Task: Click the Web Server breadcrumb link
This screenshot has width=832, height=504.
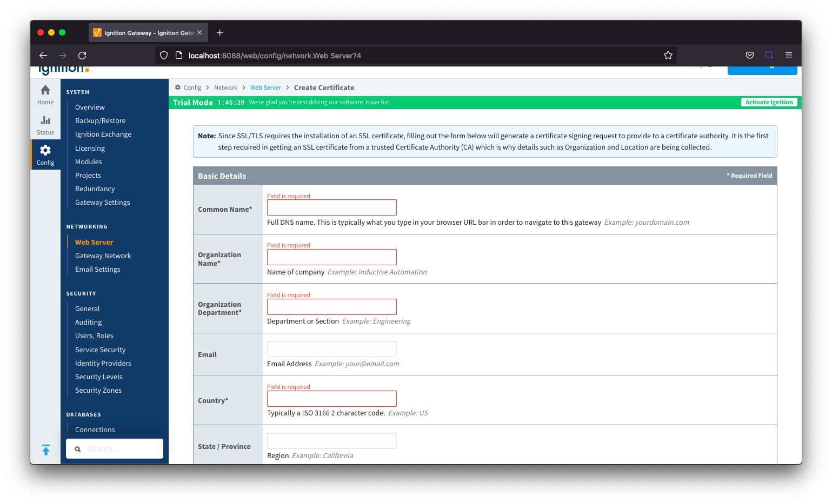Action: 265,88
